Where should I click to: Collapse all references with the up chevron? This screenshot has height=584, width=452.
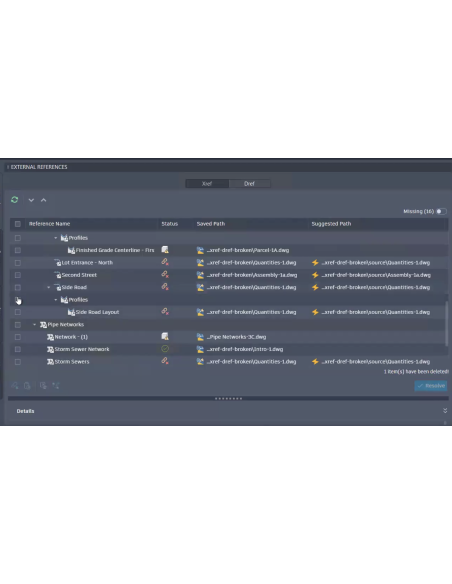[44, 200]
